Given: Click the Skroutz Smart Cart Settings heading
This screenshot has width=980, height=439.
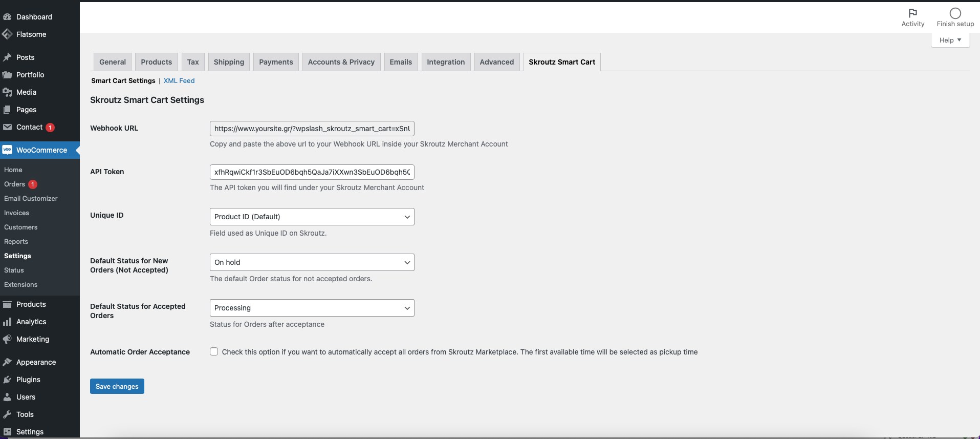Looking at the screenshot, I should 147,100.
